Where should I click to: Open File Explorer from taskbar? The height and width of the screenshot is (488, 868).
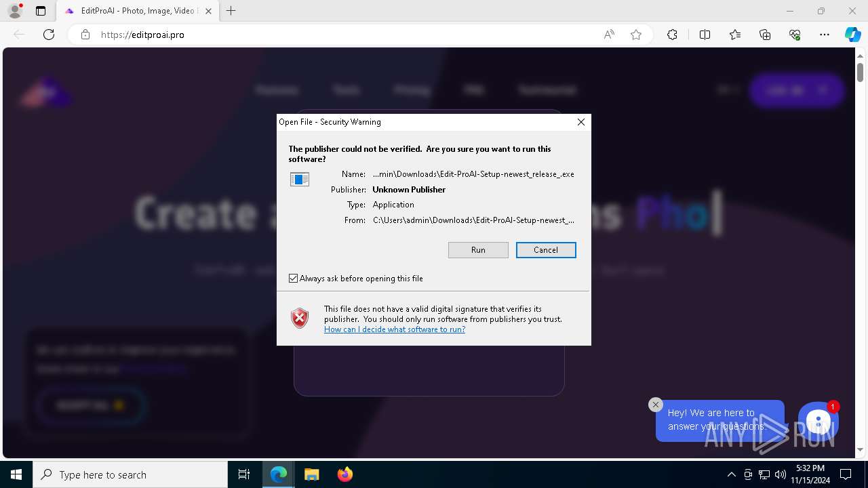point(312,474)
